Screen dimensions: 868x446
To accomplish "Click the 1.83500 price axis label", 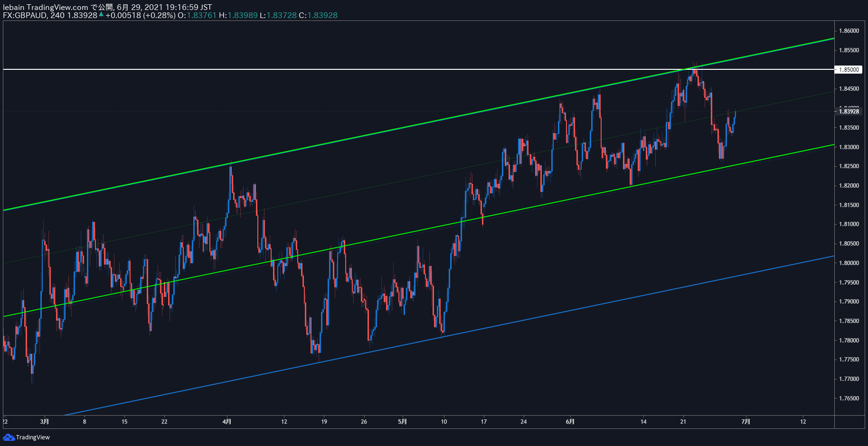I will (x=849, y=128).
